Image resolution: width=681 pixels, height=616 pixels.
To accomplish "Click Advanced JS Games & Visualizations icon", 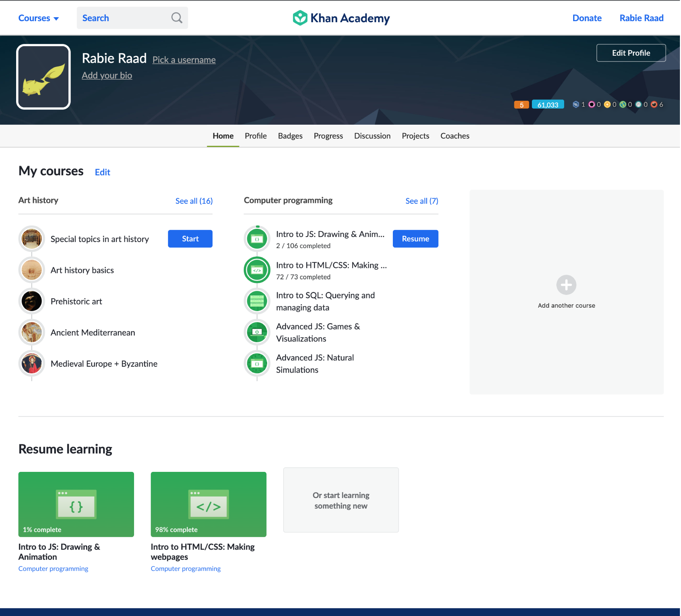I will click(x=257, y=332).
